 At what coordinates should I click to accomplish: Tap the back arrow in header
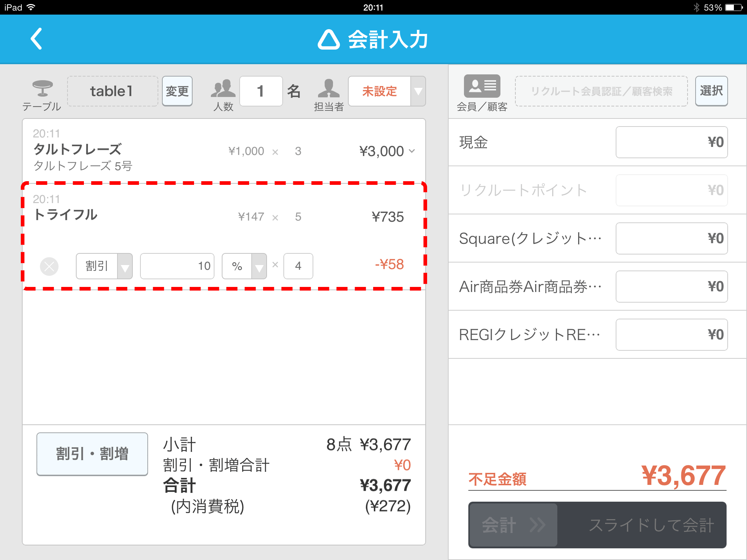pos(36,39)
